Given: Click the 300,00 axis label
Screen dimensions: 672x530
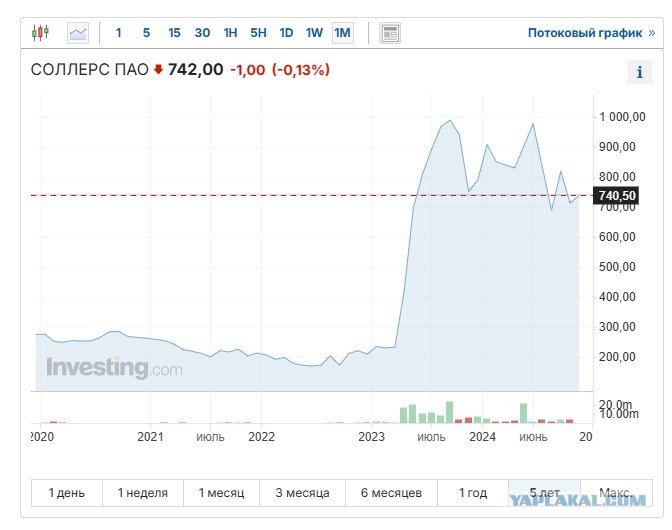Looking at the screenshot, I should [x=617, y=326].
